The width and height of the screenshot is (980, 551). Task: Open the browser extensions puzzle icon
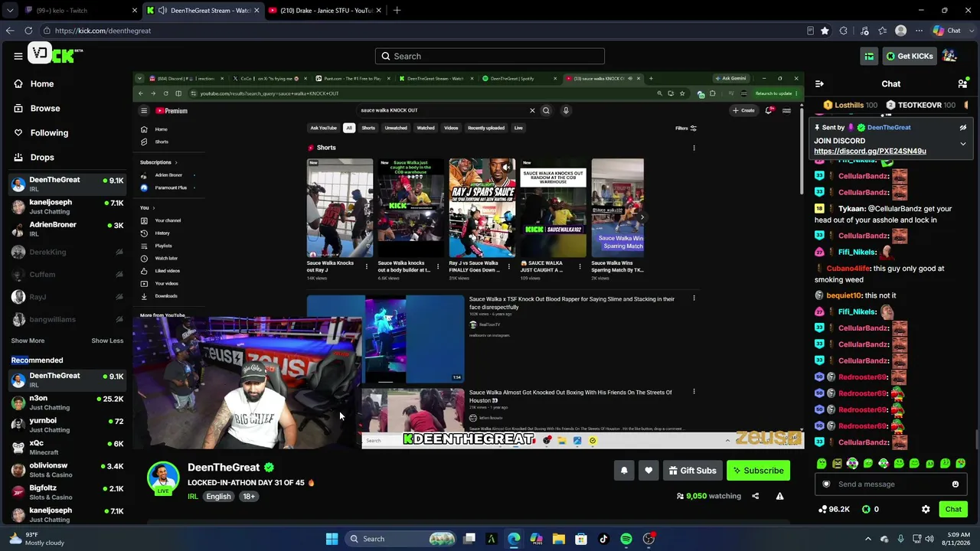(x=844, y=31)
